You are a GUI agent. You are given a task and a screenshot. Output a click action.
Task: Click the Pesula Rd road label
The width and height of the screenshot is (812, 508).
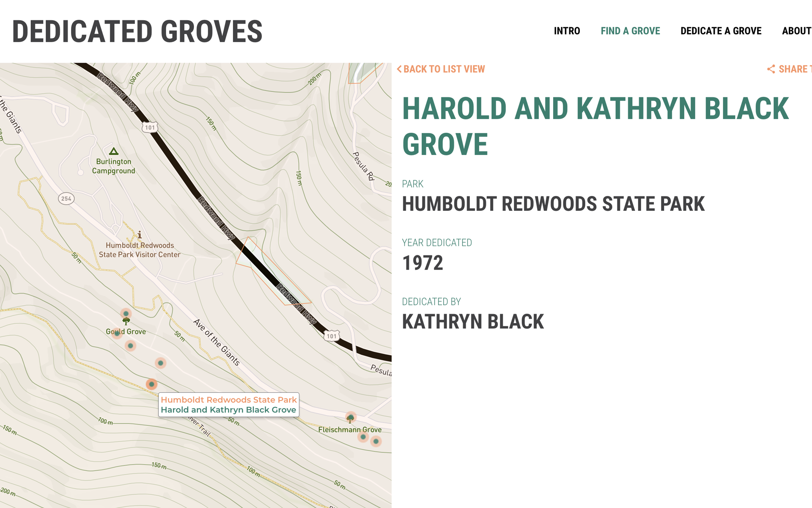coord(364,166)
